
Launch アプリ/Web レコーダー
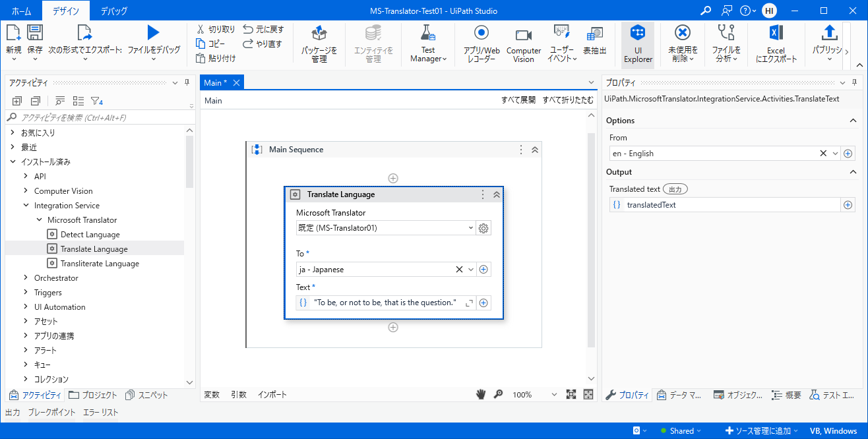coord(481,33)
